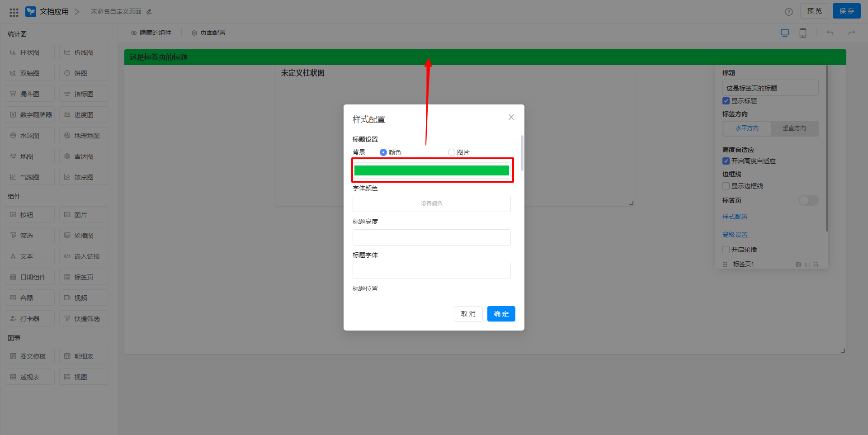Enable the 显示边框线 checkbox
868x435 pixels.
[x=726, y=186]
